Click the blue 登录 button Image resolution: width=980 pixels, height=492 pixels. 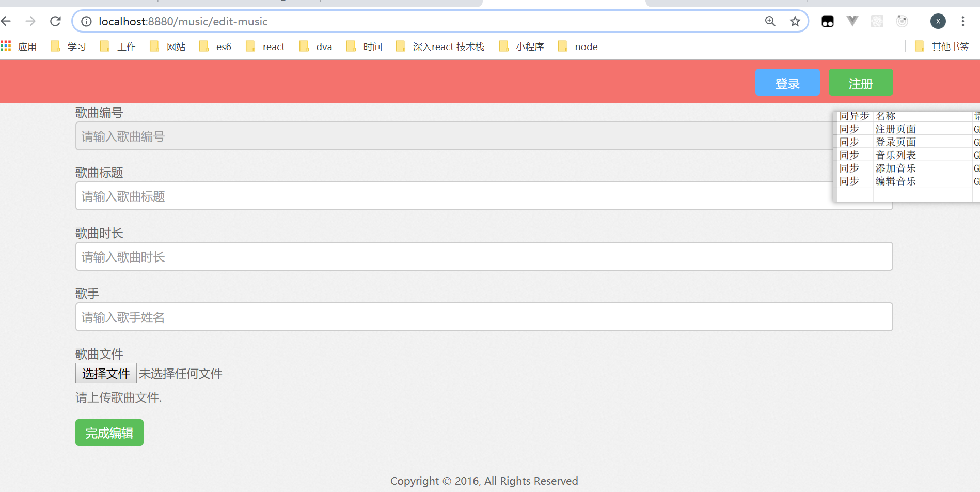[787, 83]
